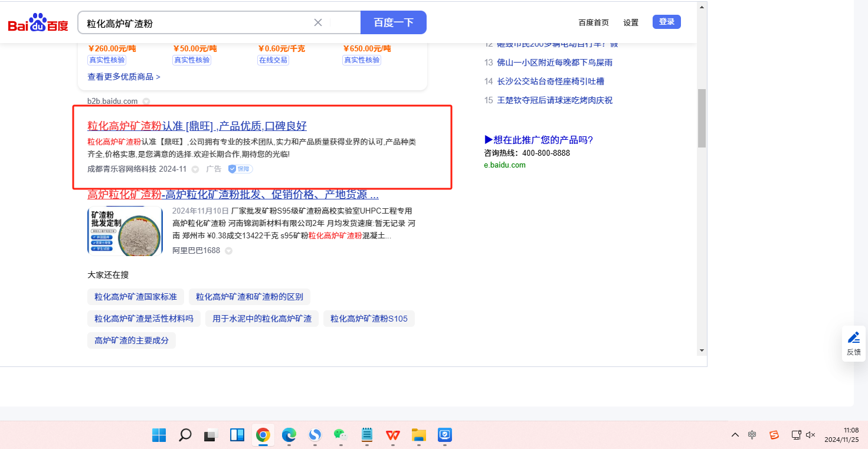Screen dimensions: 868x449
Task: Expand the hidden system tray icons chevron
Action: coord(735,435)
